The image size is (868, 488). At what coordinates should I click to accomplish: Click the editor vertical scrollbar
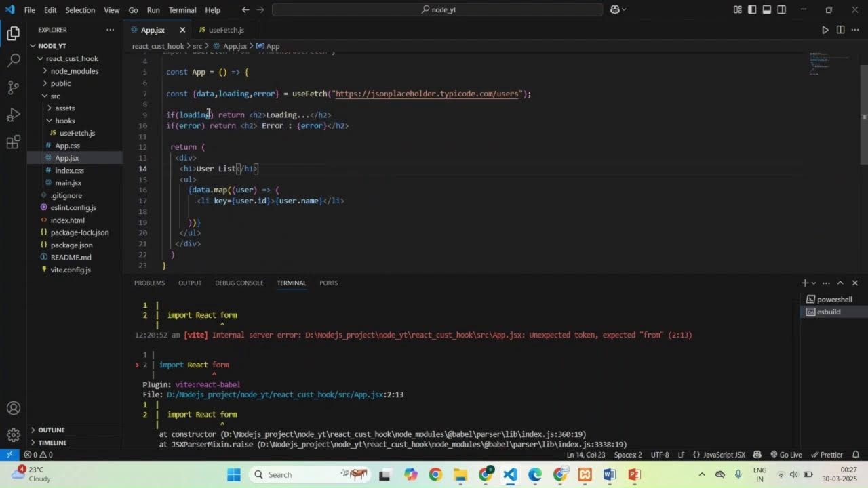click(x=864, y=115)
